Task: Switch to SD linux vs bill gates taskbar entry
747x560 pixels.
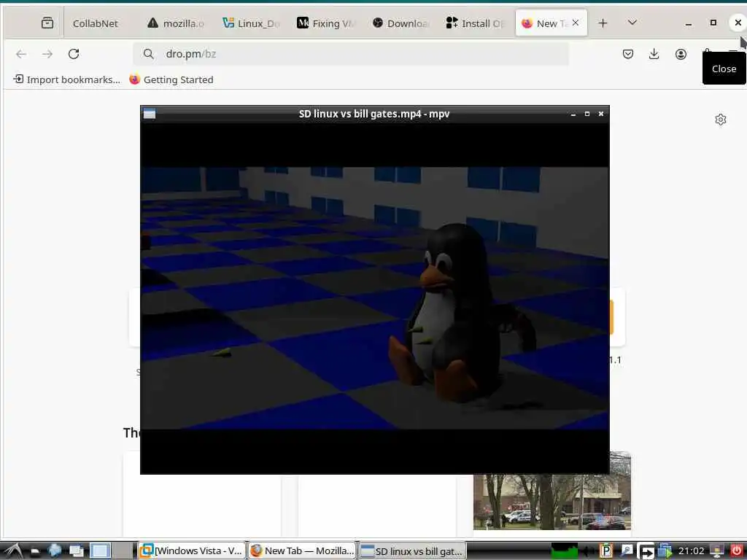Action: pyautogui.click(x=412, y=551)
